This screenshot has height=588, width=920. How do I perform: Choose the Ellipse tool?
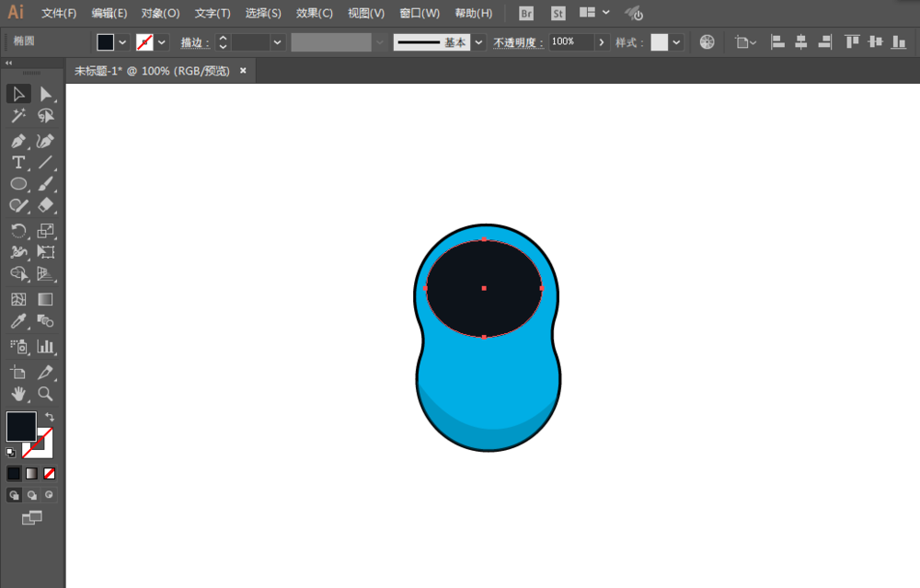pyautogui.click(x=18, y=184)
